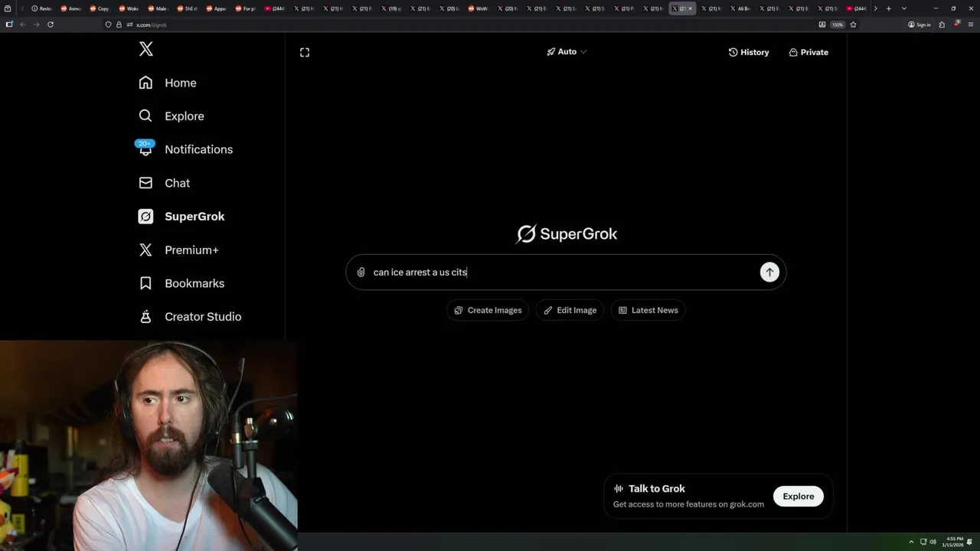
Task: Select SuperGrok in the sidebar
Action: 181,217
